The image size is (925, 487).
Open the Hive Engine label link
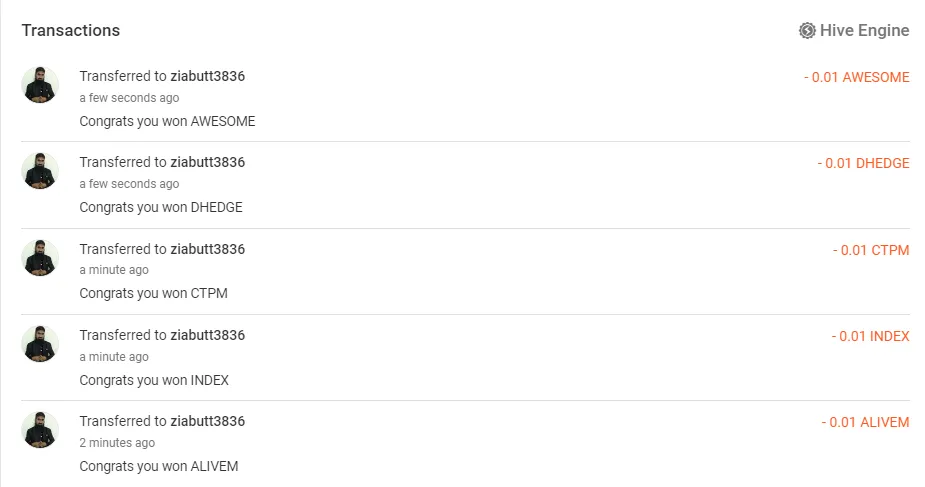pos(864,31)
